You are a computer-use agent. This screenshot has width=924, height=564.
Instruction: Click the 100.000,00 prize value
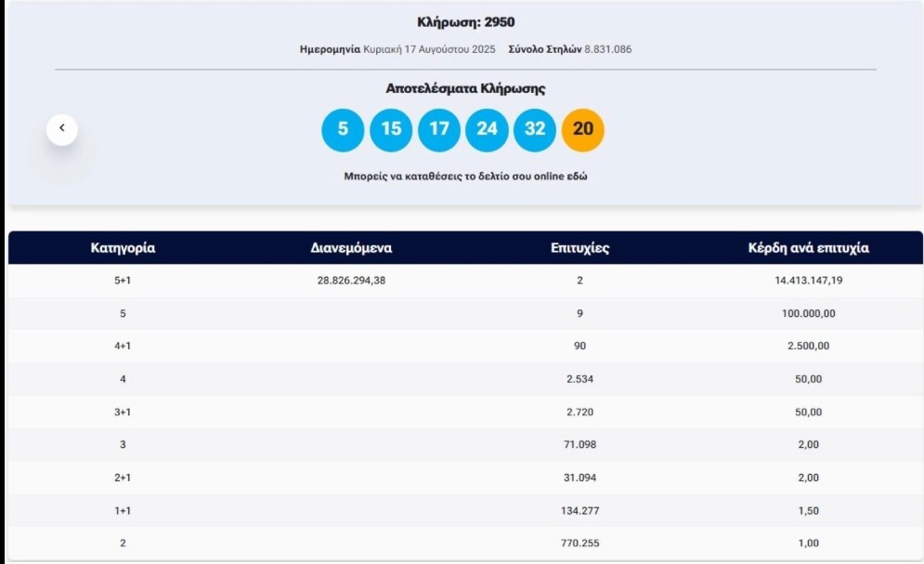809,313
